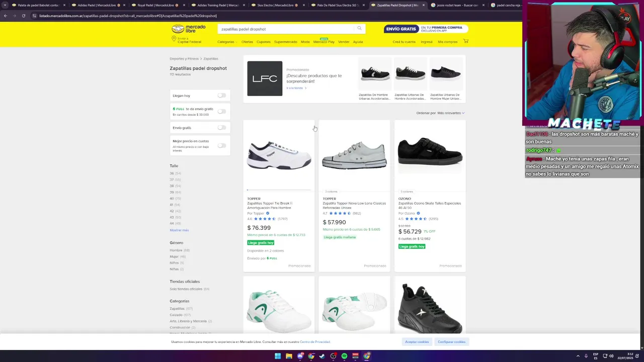Click the browser address bar
This screenshot has width=644, height=362.
point(272,16)
